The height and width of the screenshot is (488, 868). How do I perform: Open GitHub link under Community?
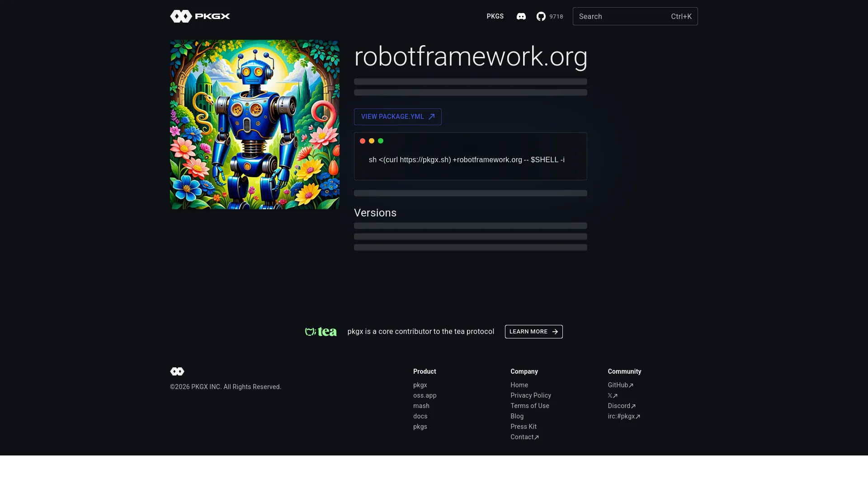click(x=620, y=385)
